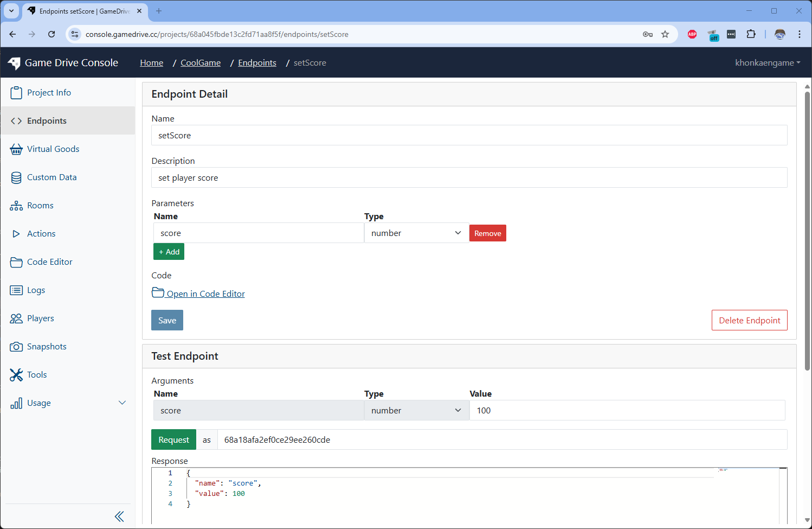The width and height of the screenshot is (812, 529).
Task: Bookmark this page with star icon
Action: tap(665, 34)
